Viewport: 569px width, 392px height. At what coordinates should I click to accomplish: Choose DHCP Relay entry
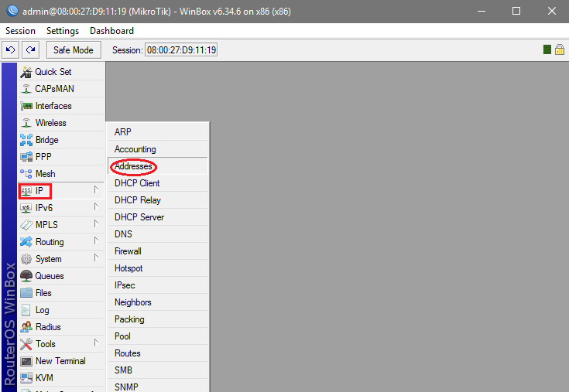point(158,200)
